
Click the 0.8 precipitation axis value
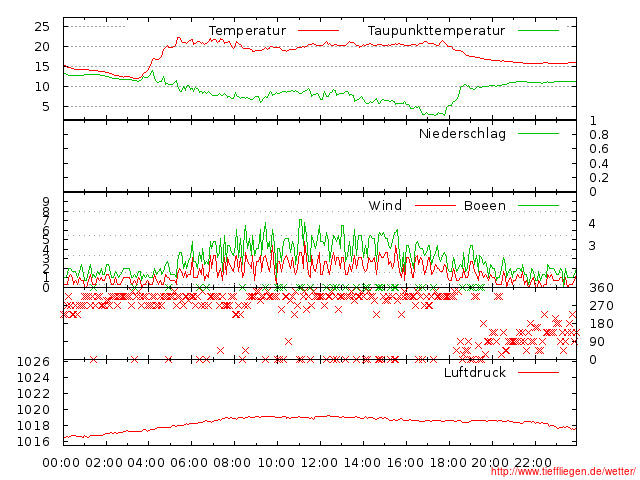pos(599,135)
